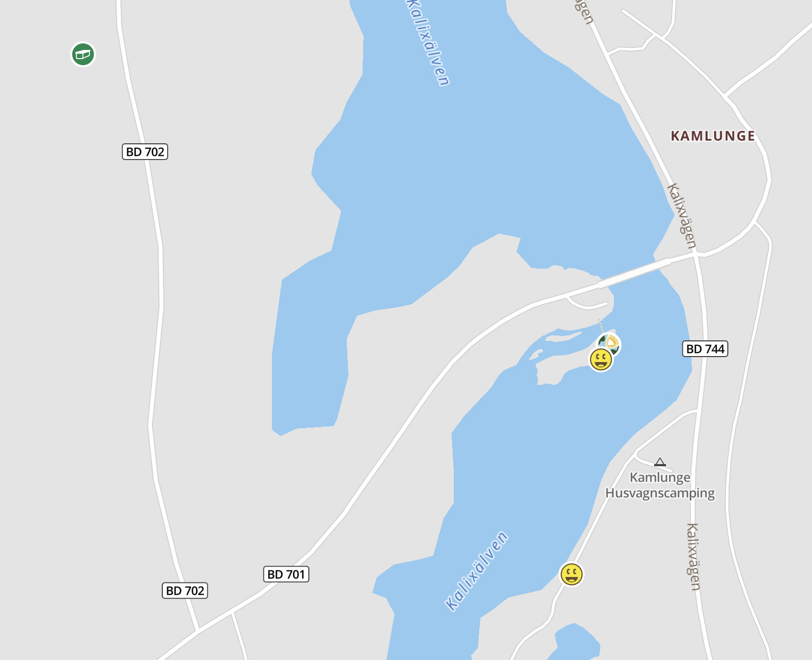
Task: Click the dotted footpath above the EarthCache
Action: [x=601, y=327]
